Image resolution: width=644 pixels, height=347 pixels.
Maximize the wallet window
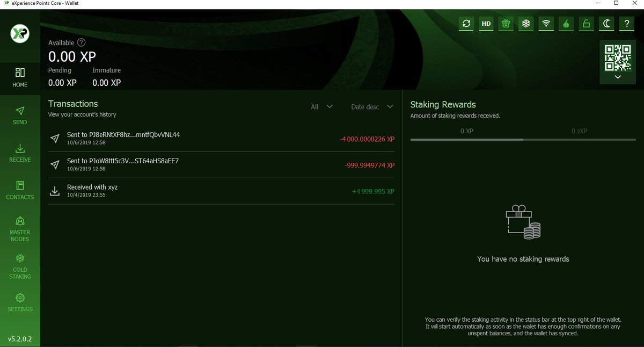(x=616, y=3)
